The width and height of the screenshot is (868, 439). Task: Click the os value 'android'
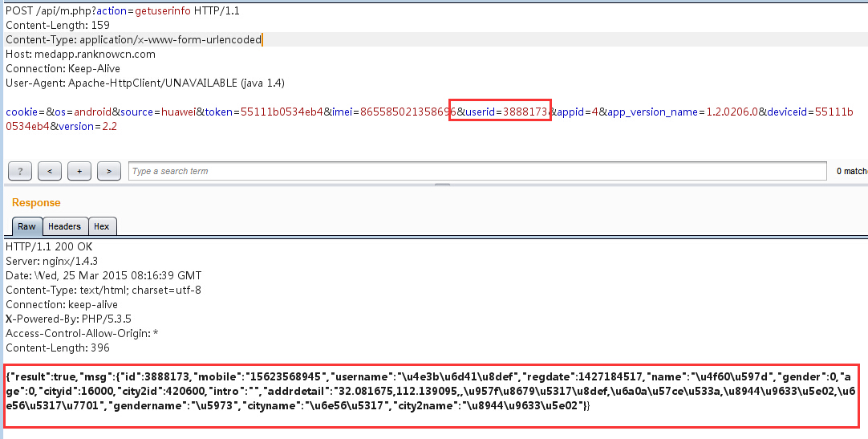coord(93,112)
